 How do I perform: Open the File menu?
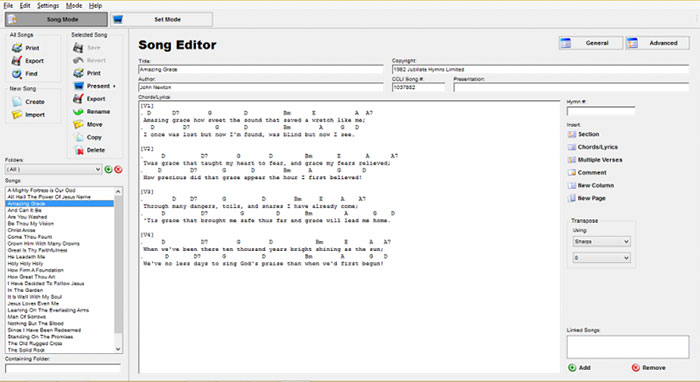click(8, 5)
